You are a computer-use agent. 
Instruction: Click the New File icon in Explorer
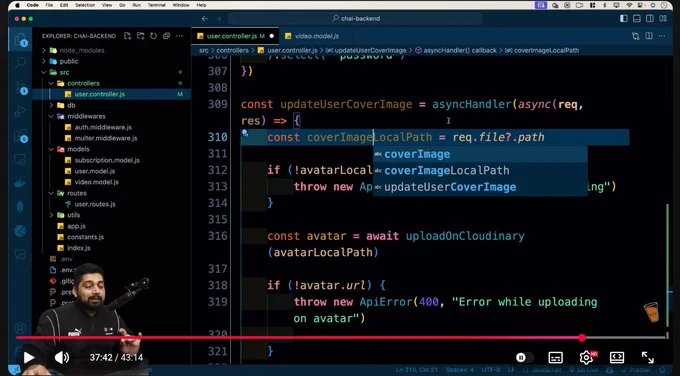click(x=128, y=36)
